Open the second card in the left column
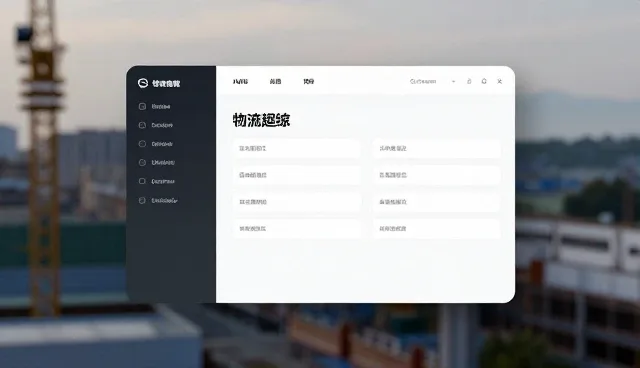This screenshot has height=368, width=640. (x=297, y=175)
